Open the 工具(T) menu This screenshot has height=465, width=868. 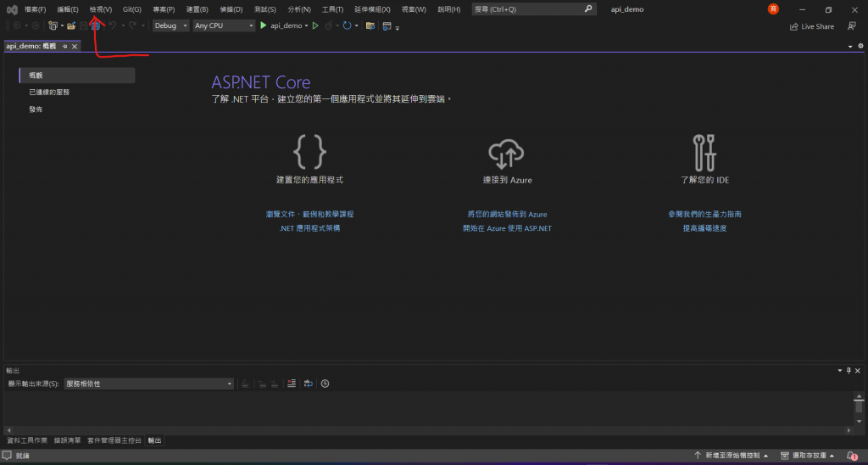[x=332, y=9]
